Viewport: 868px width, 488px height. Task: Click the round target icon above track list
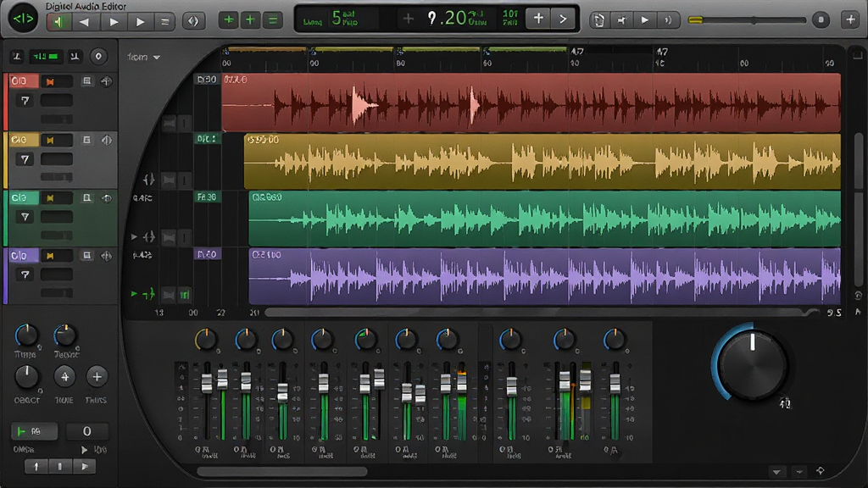[x=98, y=57]
